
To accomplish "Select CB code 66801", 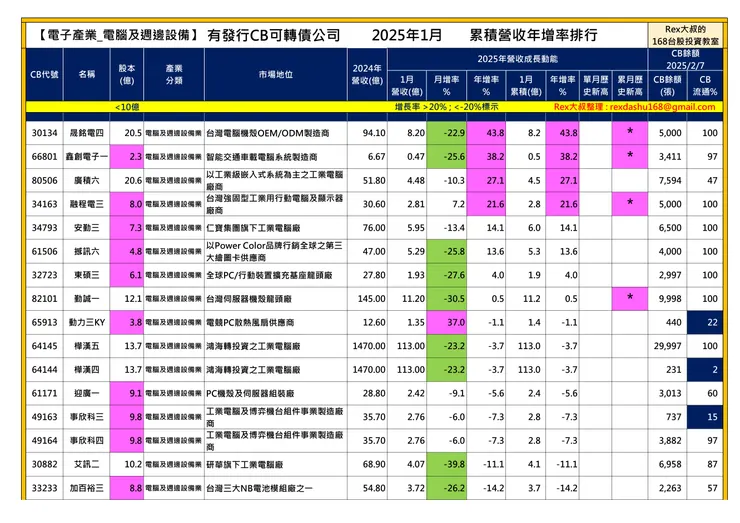I will [x=44, y=157].
